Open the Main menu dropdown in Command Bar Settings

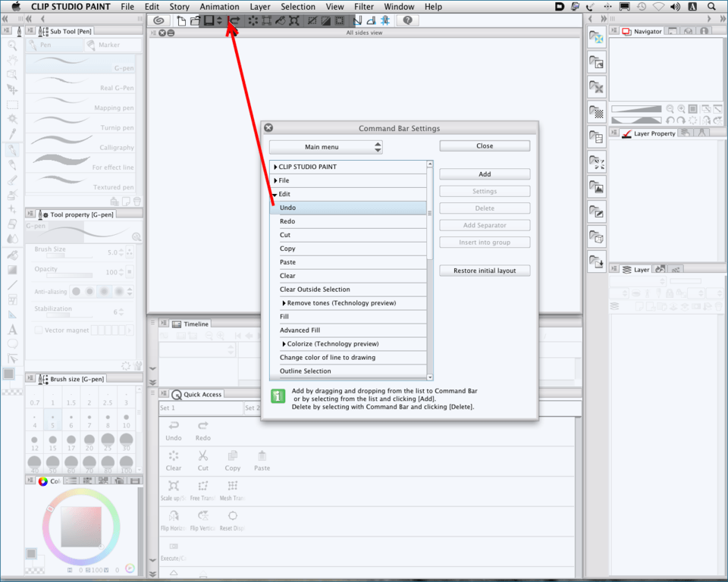click(x=325, y=147)
